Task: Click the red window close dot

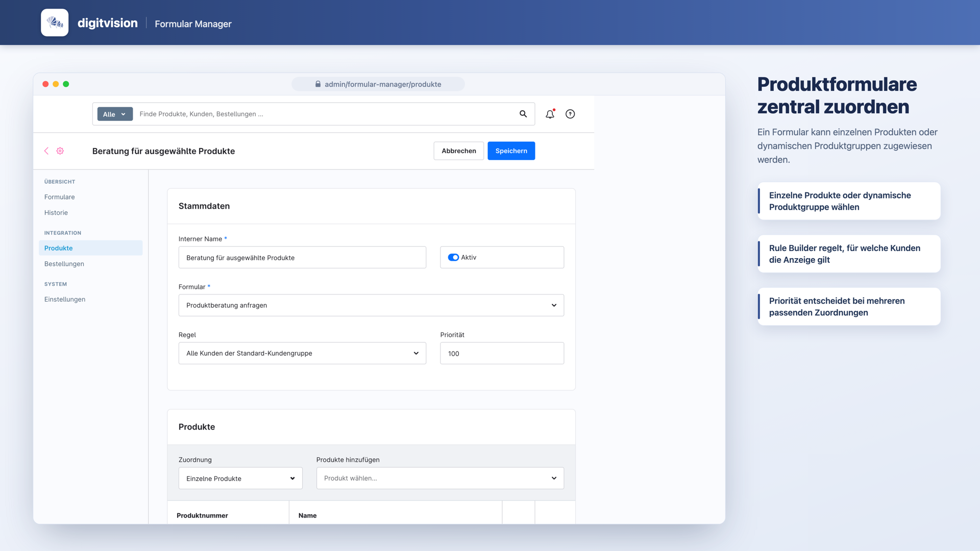Action: 45,84
